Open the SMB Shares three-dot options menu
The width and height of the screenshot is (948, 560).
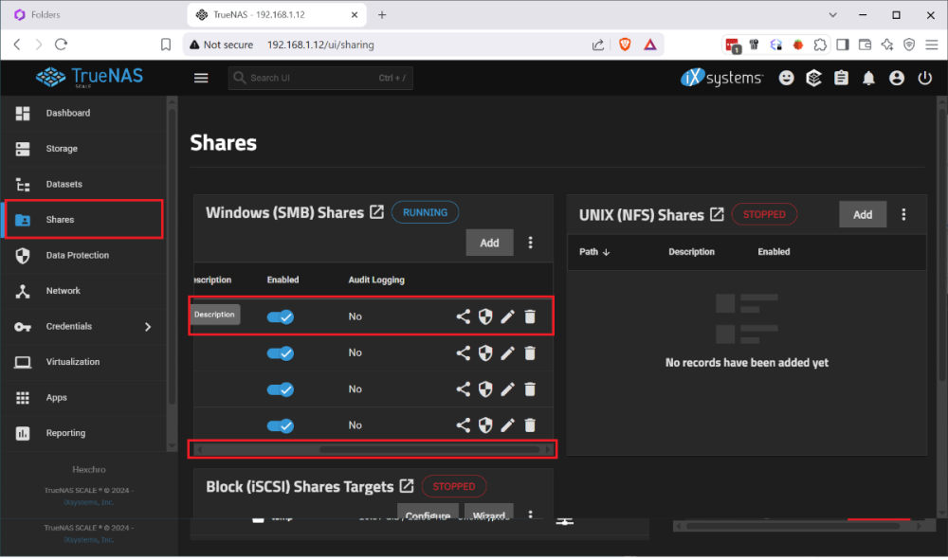pyautogui.click(x=531, y=243)
